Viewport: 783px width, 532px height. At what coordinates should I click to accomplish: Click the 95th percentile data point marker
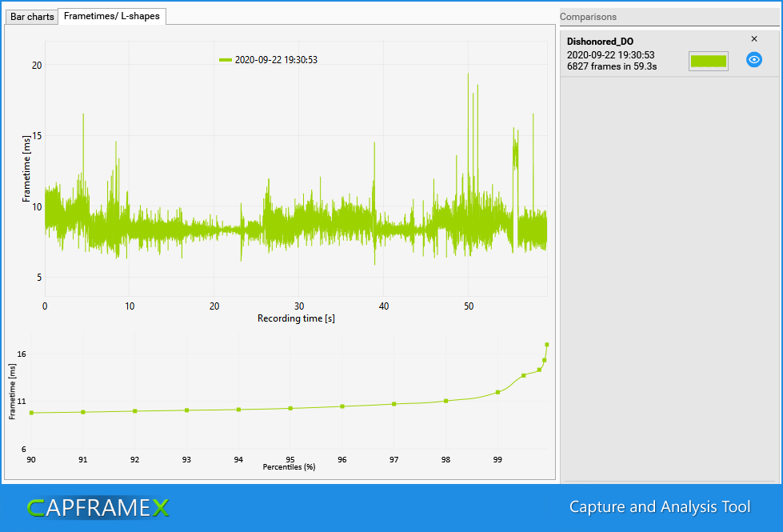pos(290,408)
